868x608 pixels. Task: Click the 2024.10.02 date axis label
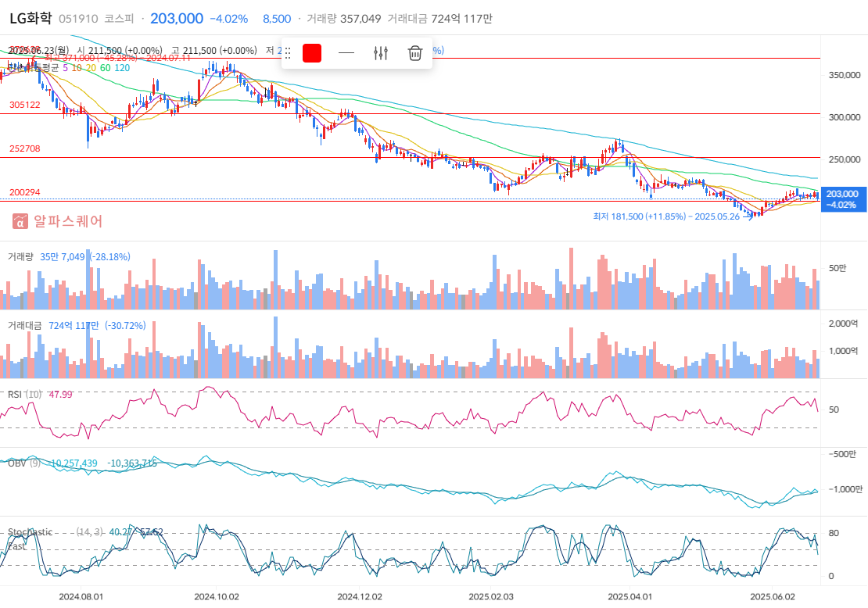click(217, 597)
